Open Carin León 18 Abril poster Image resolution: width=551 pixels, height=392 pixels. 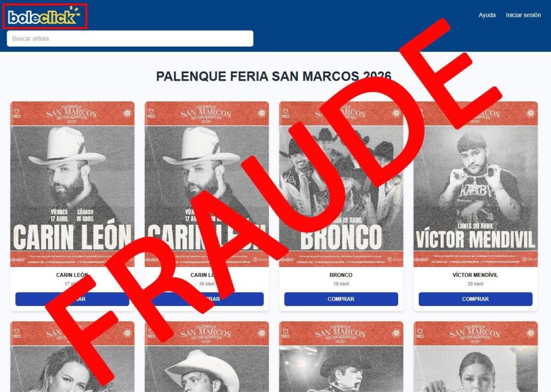207,184
